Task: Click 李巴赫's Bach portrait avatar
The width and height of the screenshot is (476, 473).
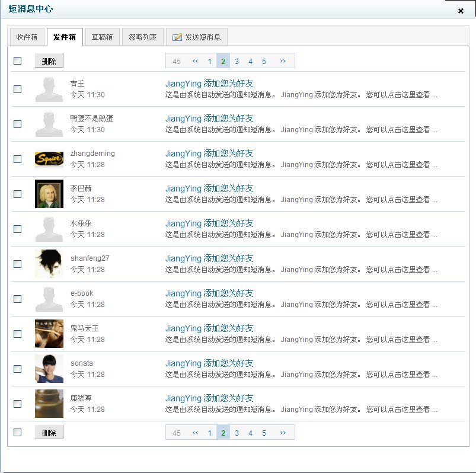Action: [x=49, y=194]
